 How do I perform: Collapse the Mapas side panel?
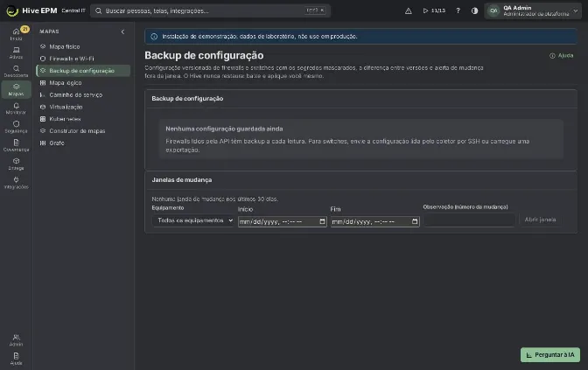click(122, 31)
